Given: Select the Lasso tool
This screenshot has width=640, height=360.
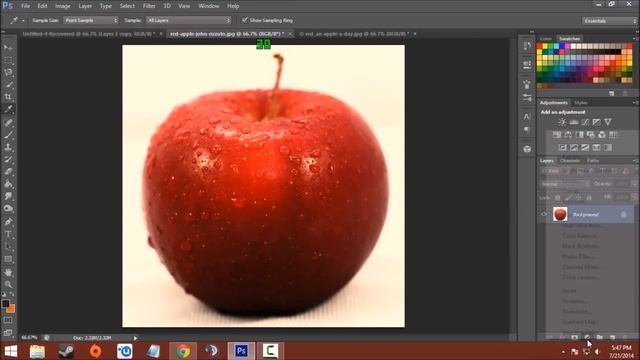Looking at the screenshot, I should point(8,73).
